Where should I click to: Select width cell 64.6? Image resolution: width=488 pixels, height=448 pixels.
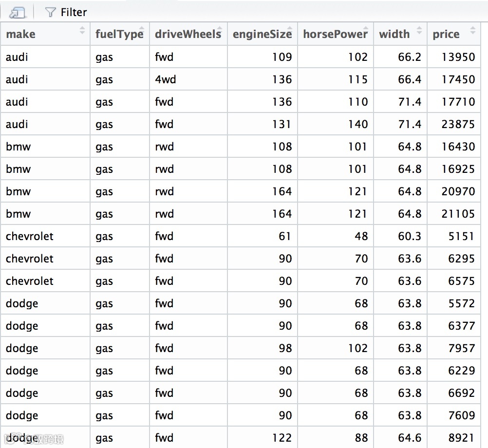coord(400,437)
